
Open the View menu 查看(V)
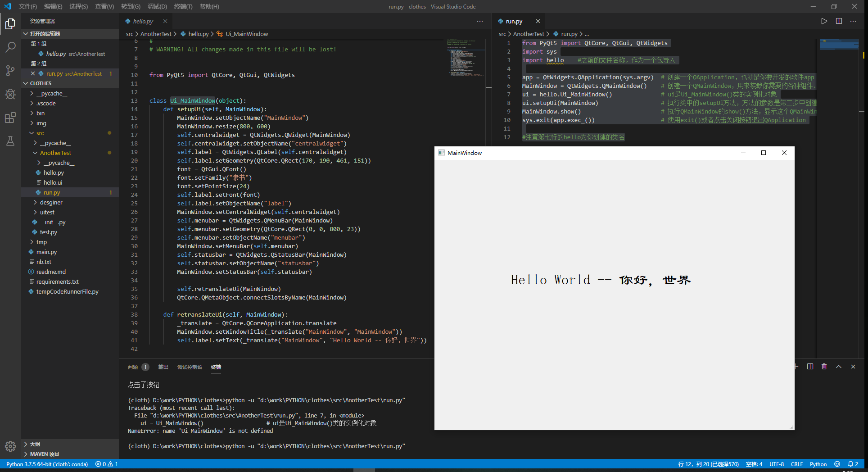(104, 6)
